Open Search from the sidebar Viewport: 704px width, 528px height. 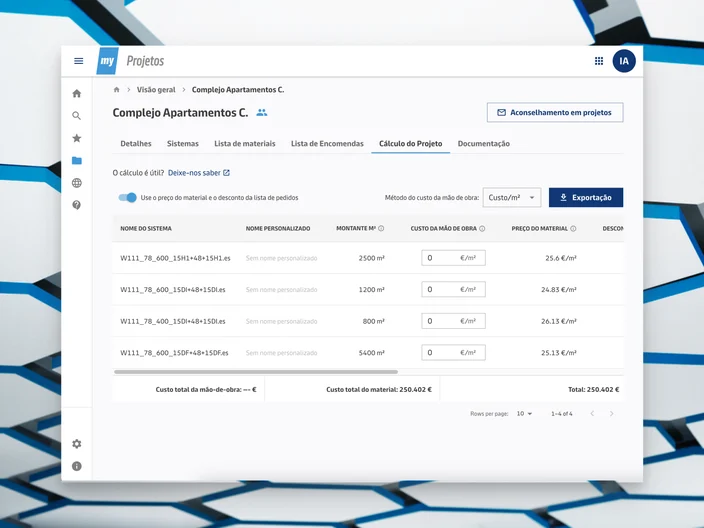(x=77, y=116)
